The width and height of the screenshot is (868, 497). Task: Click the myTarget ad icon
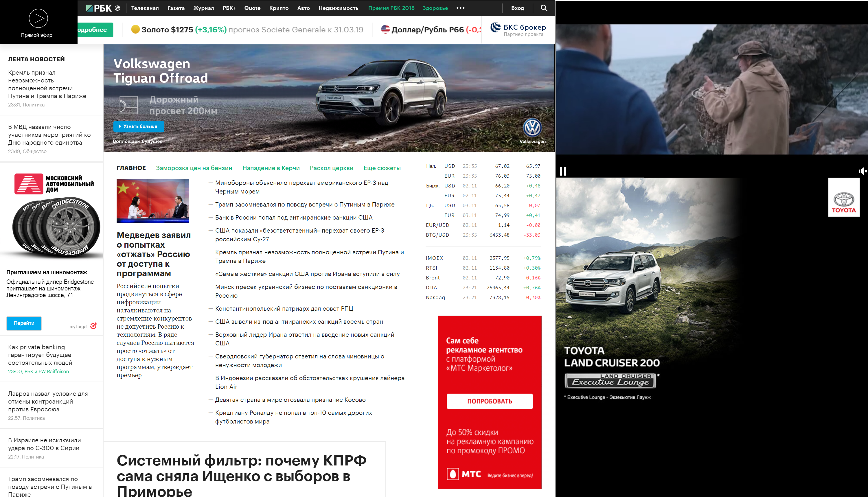(93, 326)
